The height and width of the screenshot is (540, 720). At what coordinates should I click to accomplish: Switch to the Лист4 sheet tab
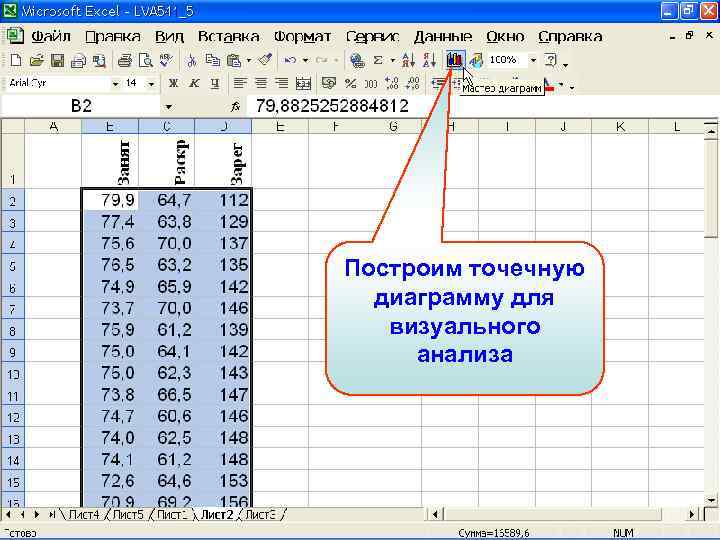[83, 515]
